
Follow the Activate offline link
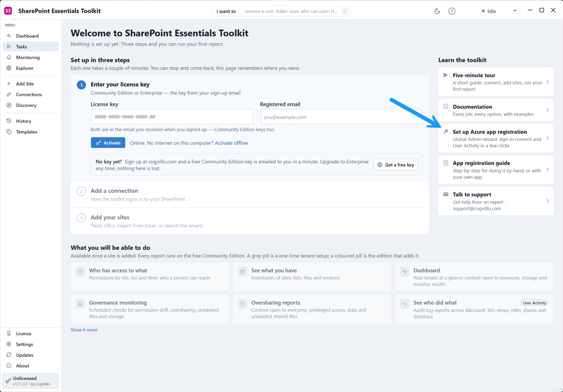[231, 143]
